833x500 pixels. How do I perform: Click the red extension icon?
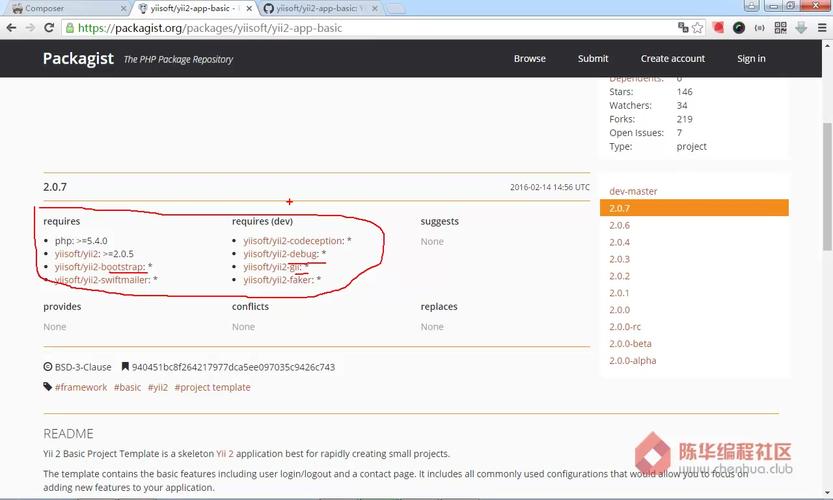click(718, 28)
